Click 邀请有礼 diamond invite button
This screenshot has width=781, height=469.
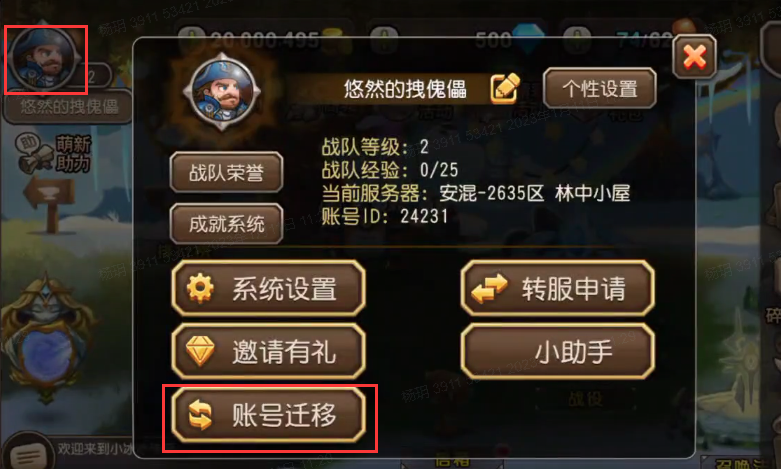coord(268,352)
